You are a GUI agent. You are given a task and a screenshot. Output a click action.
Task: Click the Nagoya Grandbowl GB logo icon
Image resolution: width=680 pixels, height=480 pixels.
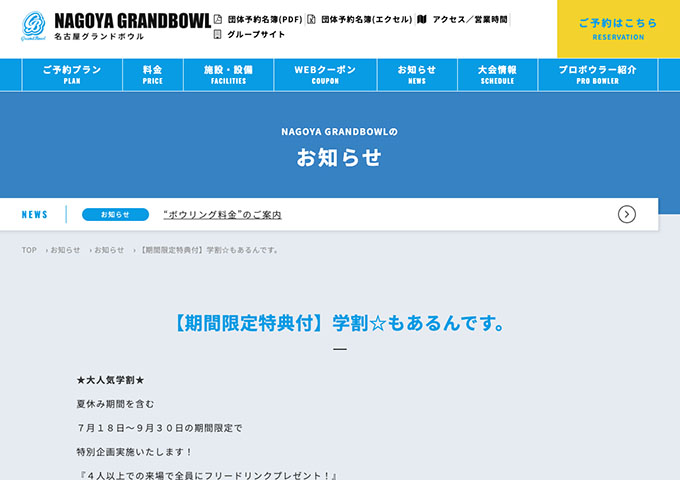33,26
